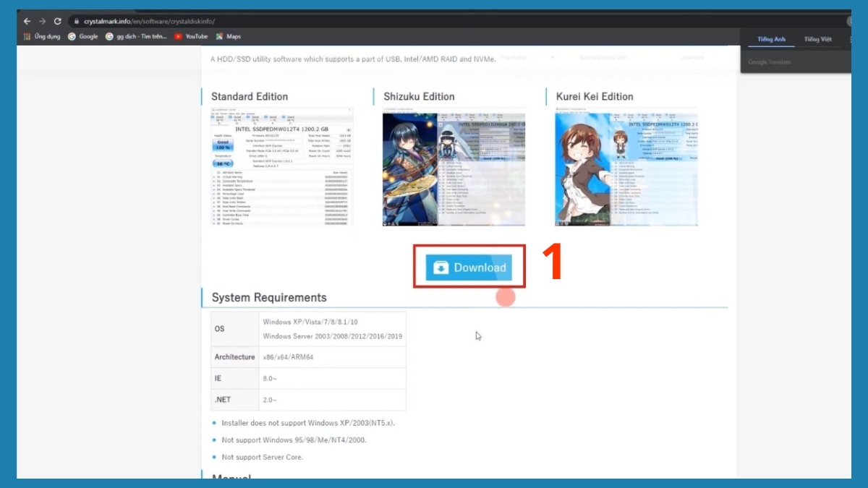868x488 pixels.
Task: Click the Not support Server Core note
Action: 263,457
